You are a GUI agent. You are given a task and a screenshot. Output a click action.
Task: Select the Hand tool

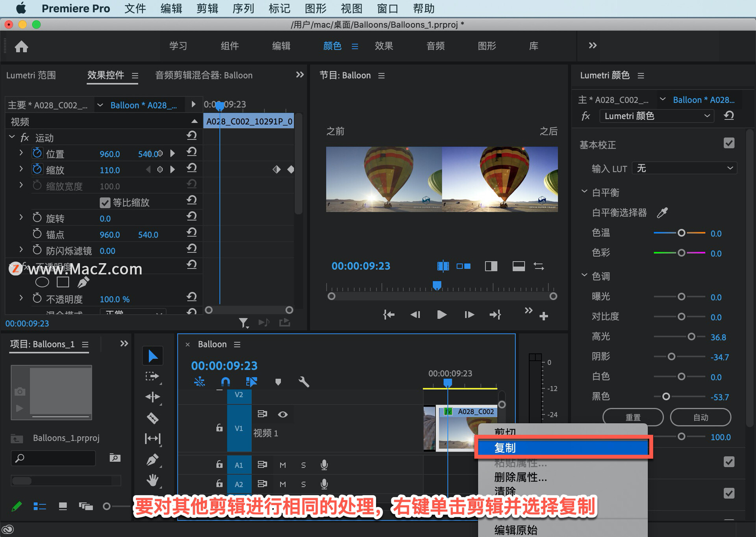152,480
